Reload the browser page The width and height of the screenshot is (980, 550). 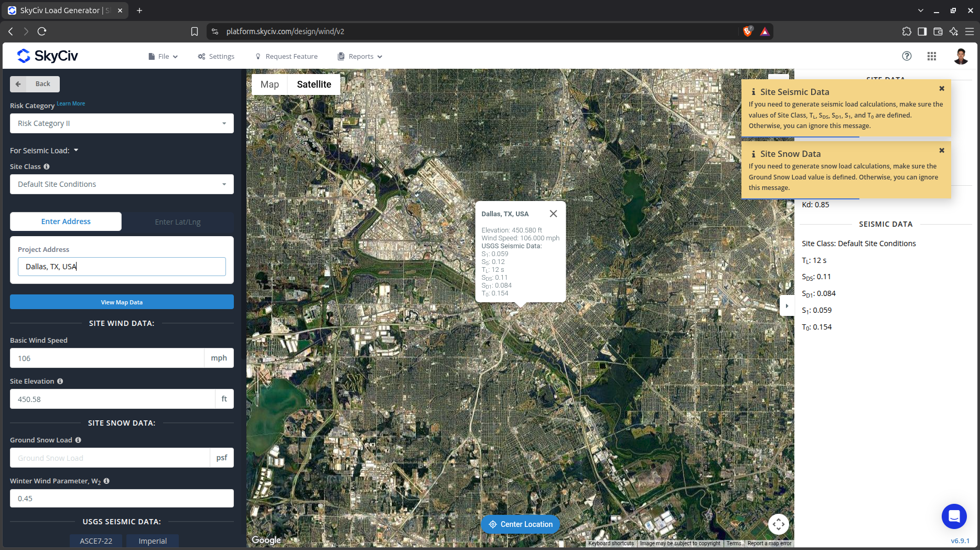pos(42,31)
